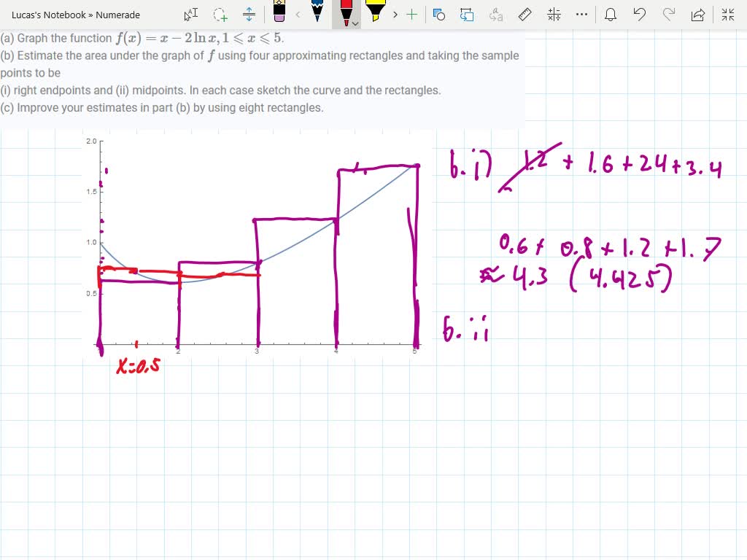Viewport: 747px width, 560px height.
Task: Open the Share icon
Action: point(698,15)
